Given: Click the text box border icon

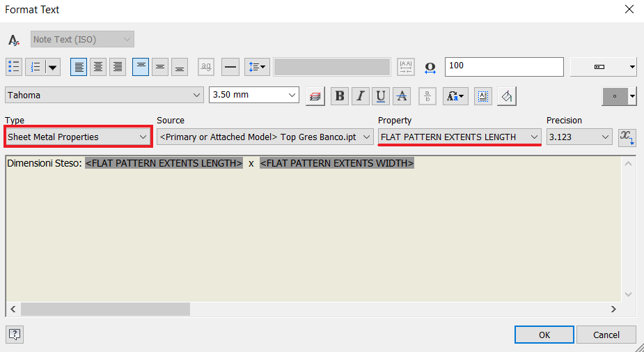Looking at the screenshot, I should click(x=483, y=96).
